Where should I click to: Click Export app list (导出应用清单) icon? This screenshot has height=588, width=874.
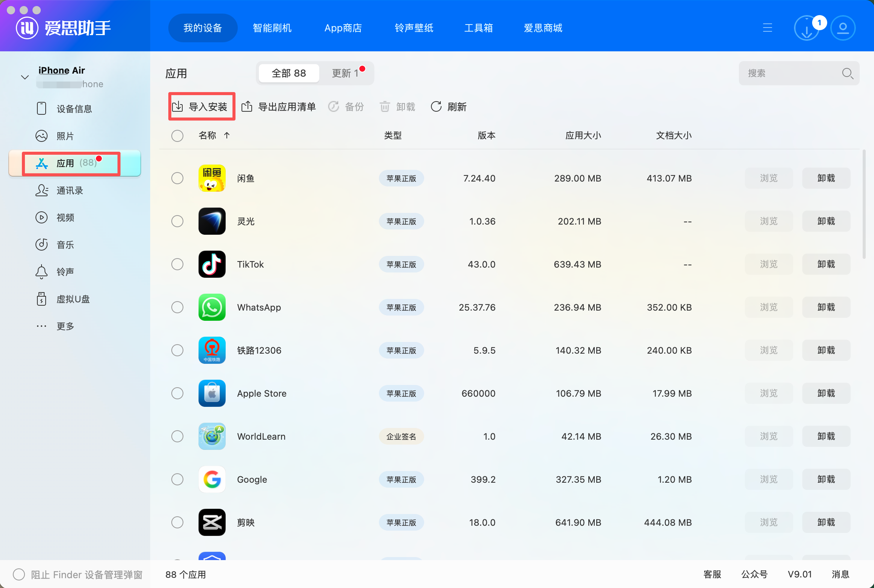point(247,107)
